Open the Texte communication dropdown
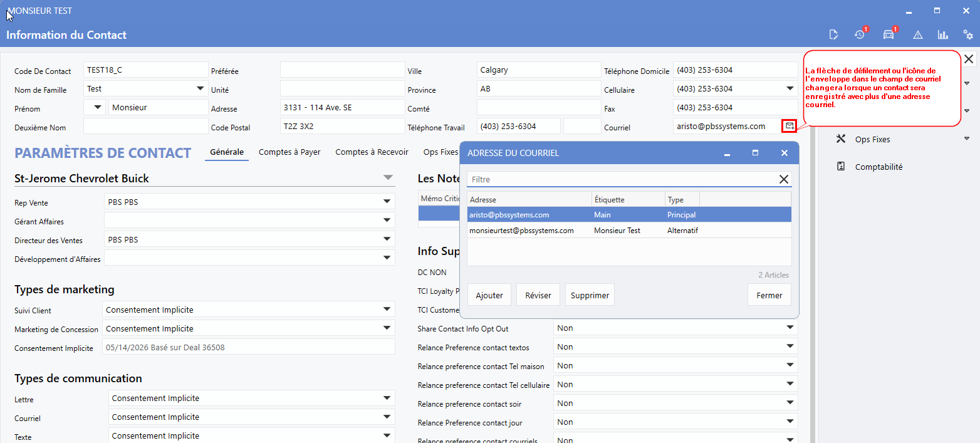Viewport: 980px width, 443px height. [x=387, y=435]
